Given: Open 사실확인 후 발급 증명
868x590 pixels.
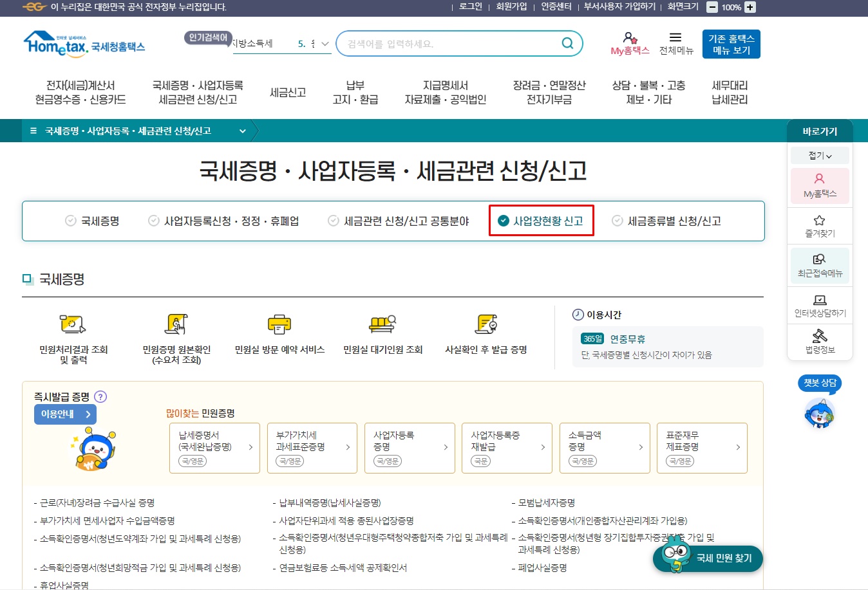Looking at the screenshot, I should (x=486, y=326).
